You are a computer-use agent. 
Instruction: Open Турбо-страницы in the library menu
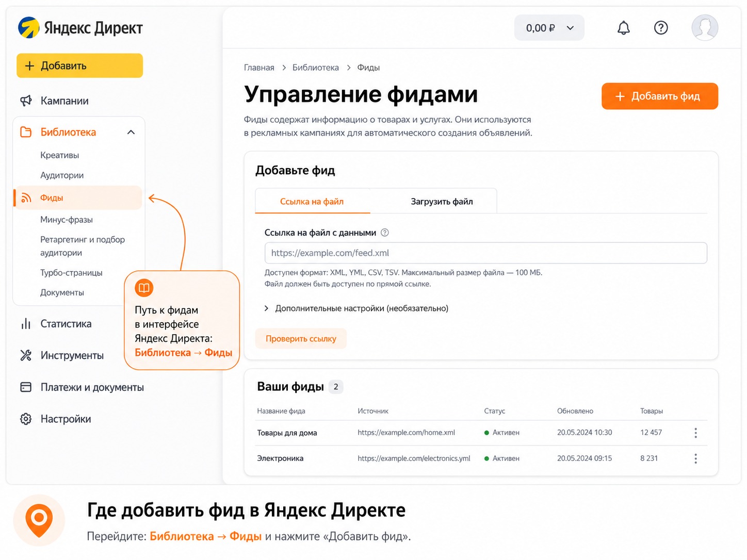71,273
